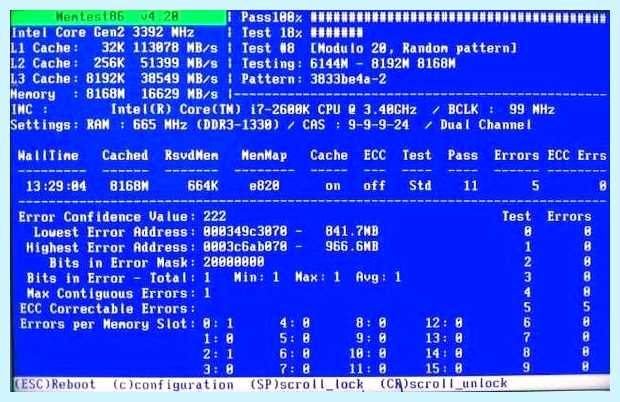620x402 pixels.
Task: Click the L3 Cache speed 38549 MB/s
Action: point(179,79)
